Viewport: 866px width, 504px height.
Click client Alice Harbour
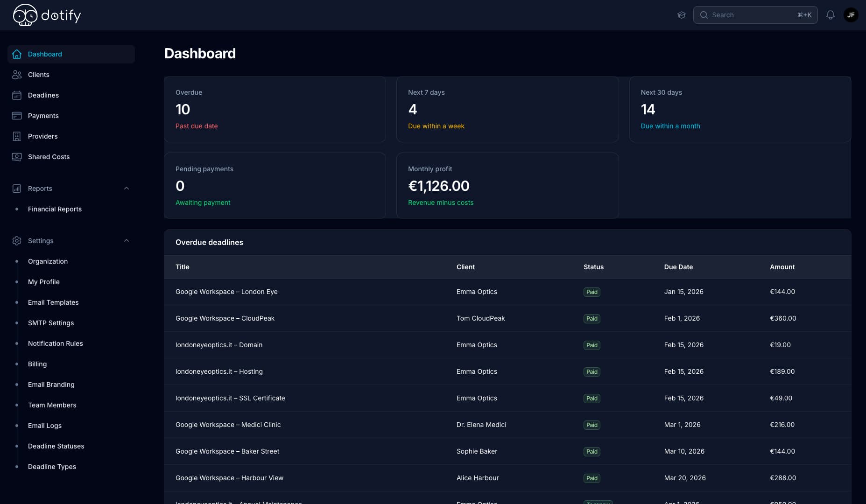coord(478,478)
